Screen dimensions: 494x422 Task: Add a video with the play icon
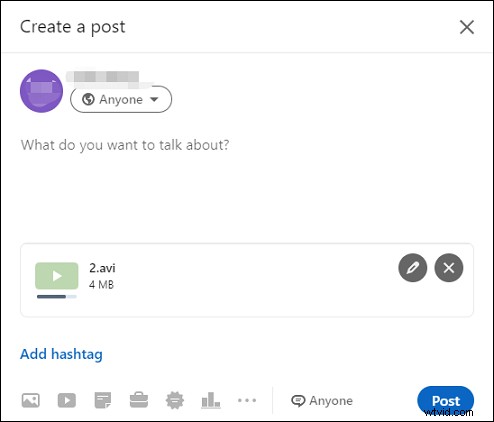coord(67,400)
